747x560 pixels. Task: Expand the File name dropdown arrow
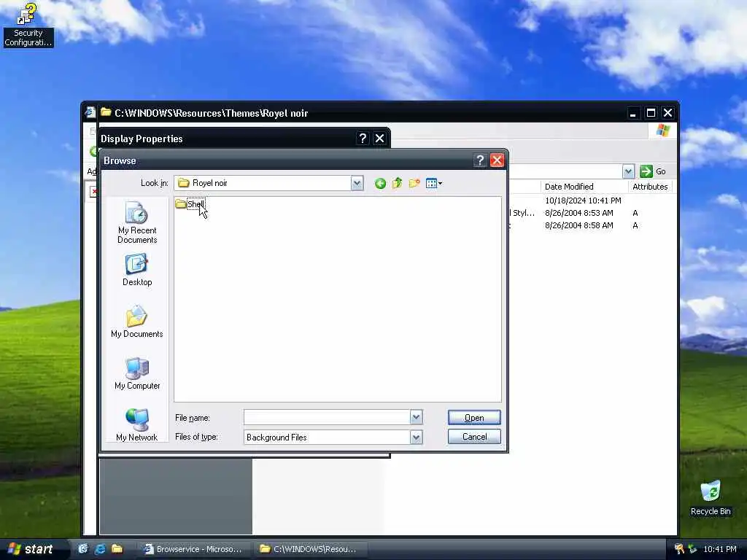416,418
